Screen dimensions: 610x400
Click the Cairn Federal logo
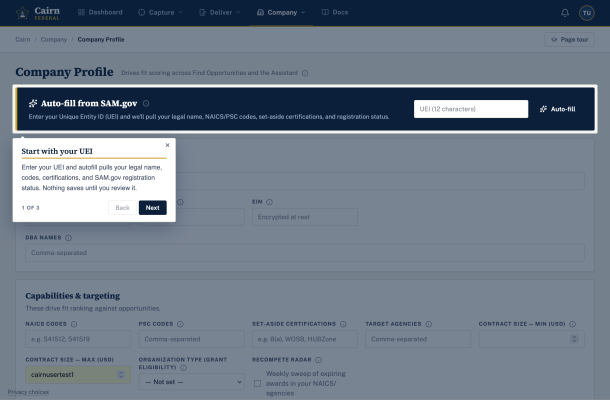tap(38, 12)
